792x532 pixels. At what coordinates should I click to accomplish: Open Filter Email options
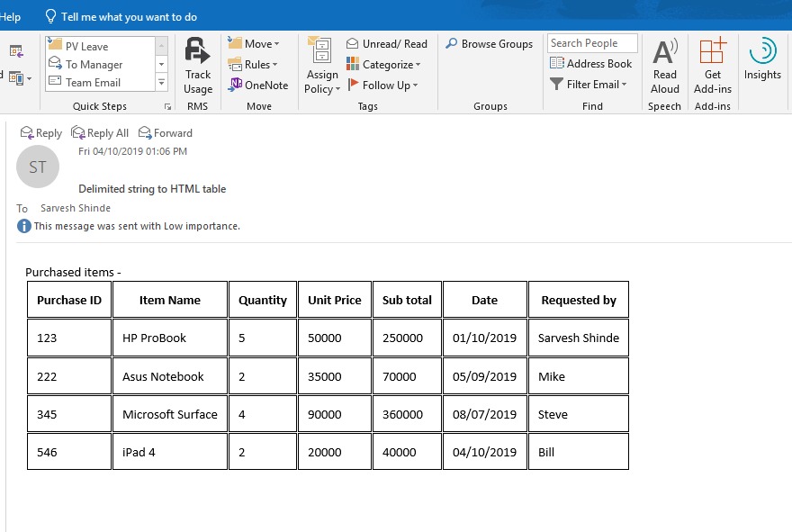(x=589, y=84)
